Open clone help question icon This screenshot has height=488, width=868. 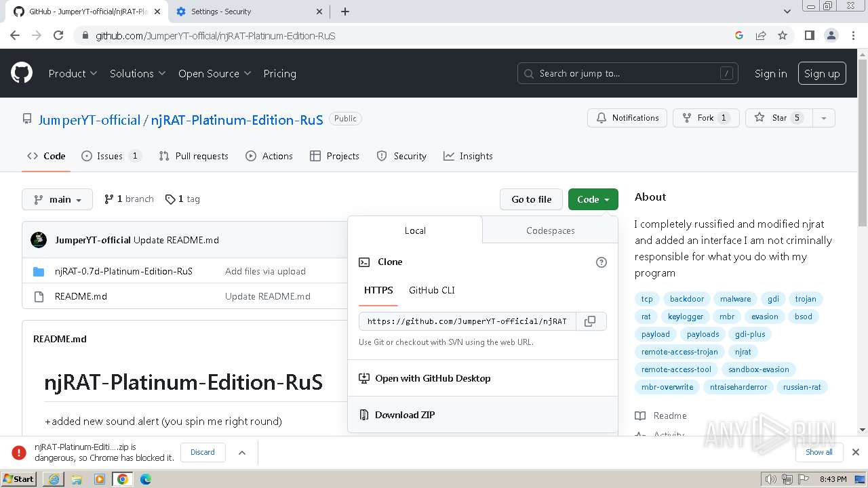pyautogui.click(x=601, y=262)
